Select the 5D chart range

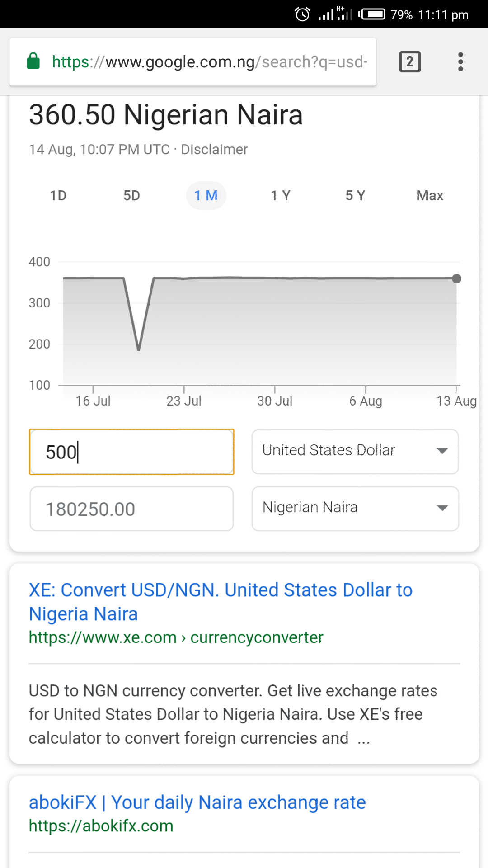(131, 195)
